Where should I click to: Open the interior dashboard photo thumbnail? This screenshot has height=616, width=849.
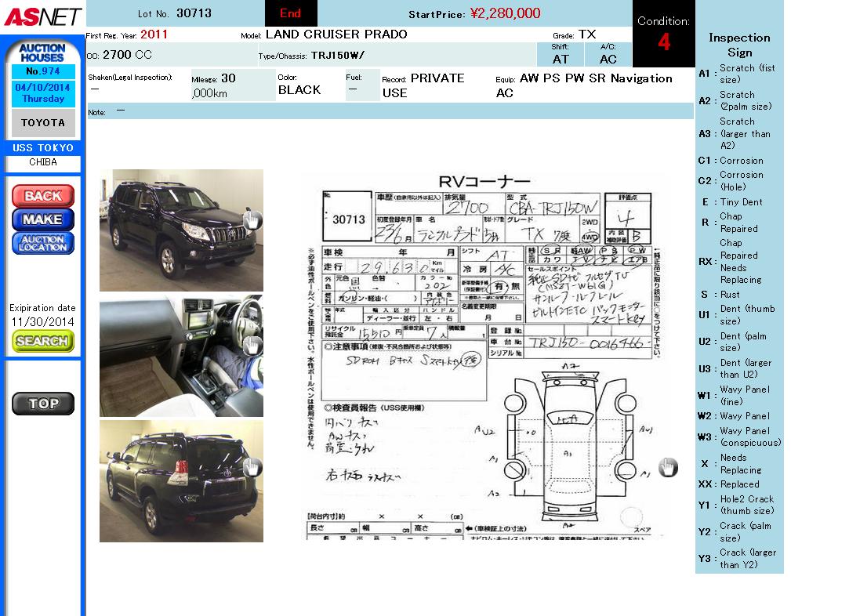[180, 356]
